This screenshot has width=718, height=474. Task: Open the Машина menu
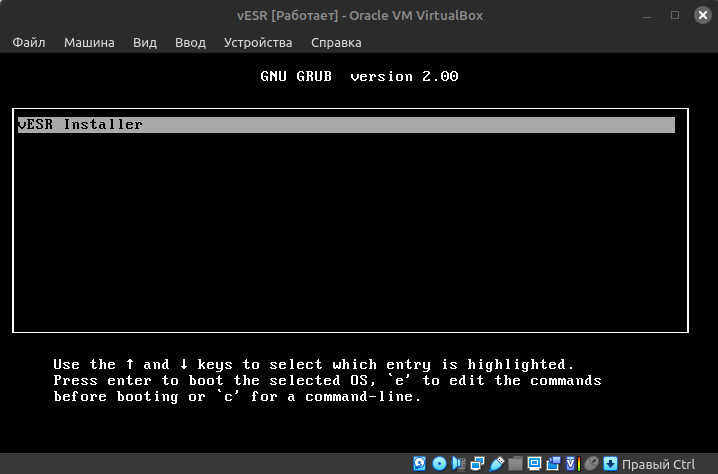(89, 43)
